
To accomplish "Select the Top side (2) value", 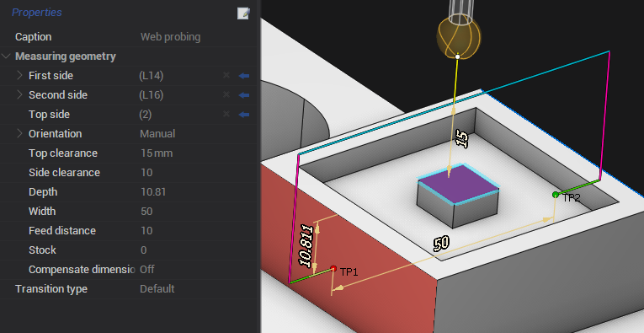I will (146, 115).
